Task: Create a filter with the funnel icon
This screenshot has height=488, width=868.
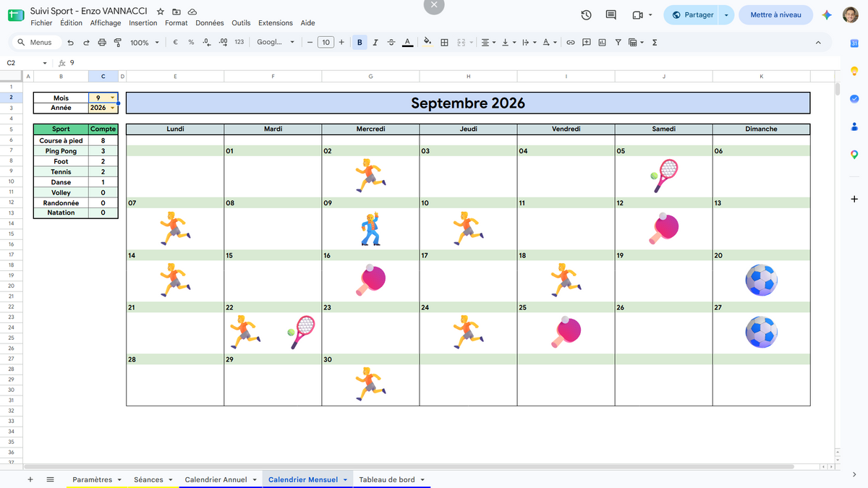Action: 618,43
